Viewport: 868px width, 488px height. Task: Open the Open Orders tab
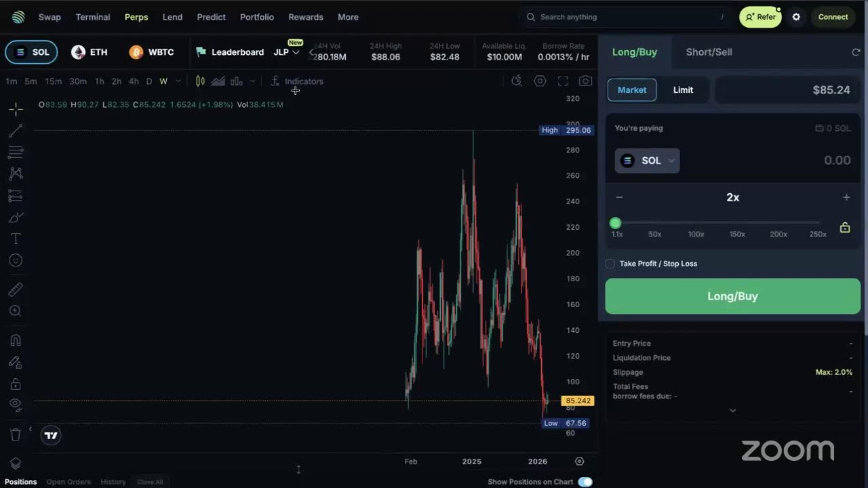pos(68,482)
